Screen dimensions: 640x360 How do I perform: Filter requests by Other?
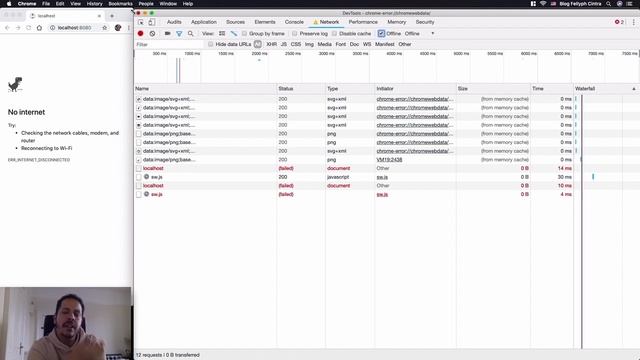click(x=405, y=44)
